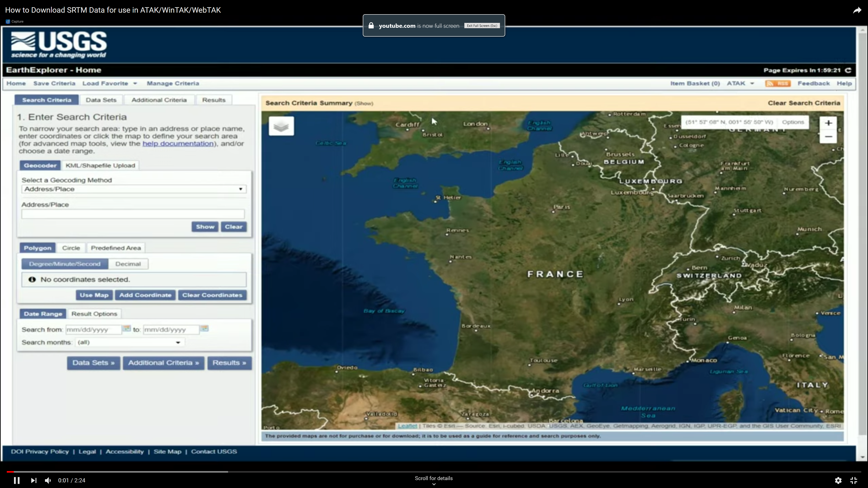The width and height of the screenshot is (868, 488).
Task: Click the Use Map button
Action: click(x=94, y=295)
